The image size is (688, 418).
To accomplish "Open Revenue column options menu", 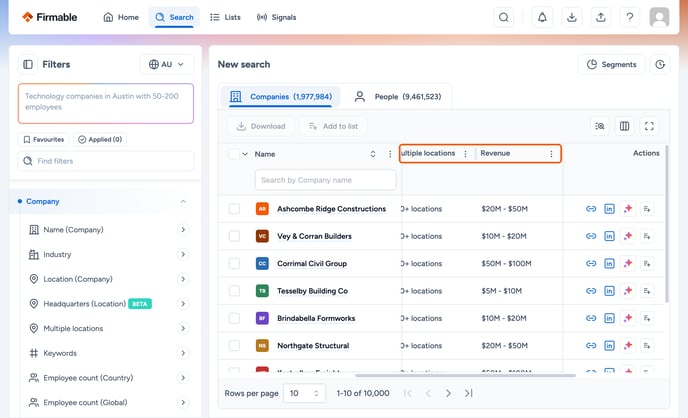I will point(552,154).
